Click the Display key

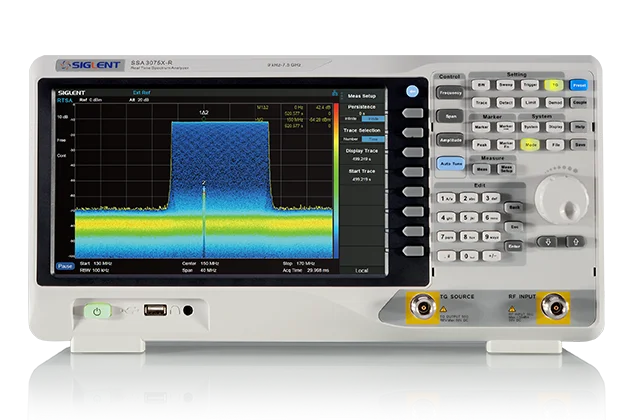point(555,127)
